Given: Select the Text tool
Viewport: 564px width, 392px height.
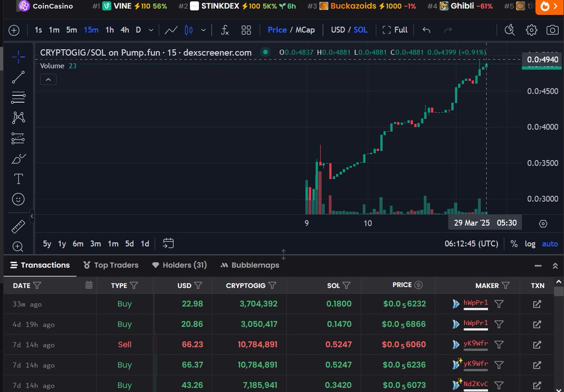Looking at the screenshot, I should 18,179.
